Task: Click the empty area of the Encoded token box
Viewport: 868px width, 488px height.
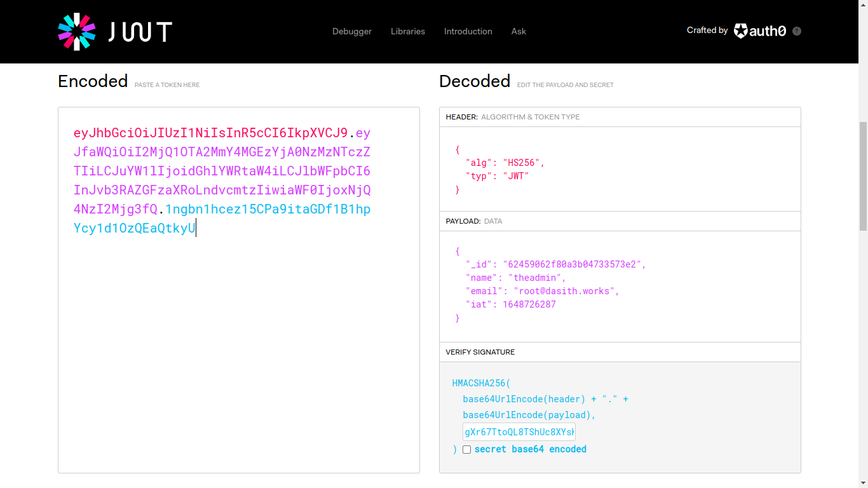Action: (x=238, y=356)
